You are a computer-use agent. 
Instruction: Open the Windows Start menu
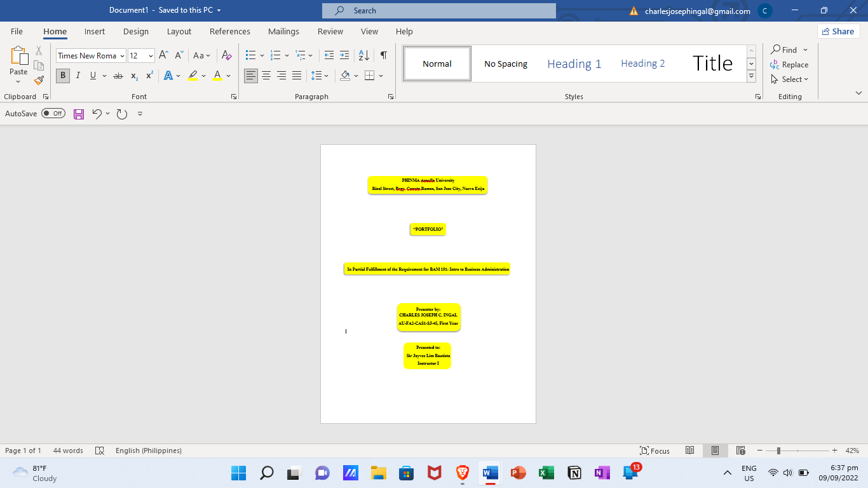(238, 473)
